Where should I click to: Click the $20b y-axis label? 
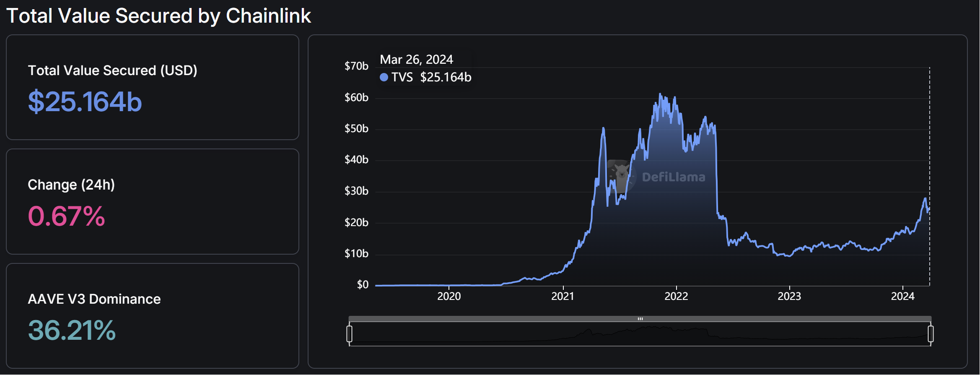[356, 222]
